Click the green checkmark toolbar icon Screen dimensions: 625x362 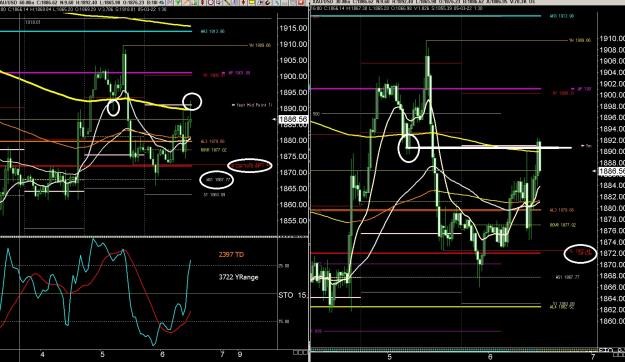[x=178, y=2]
